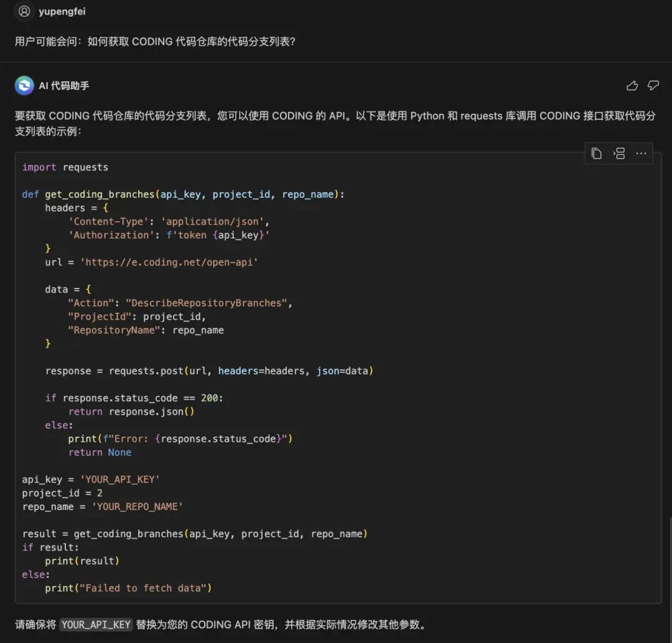Click the 'print(result)' line

tap(82, 561)
